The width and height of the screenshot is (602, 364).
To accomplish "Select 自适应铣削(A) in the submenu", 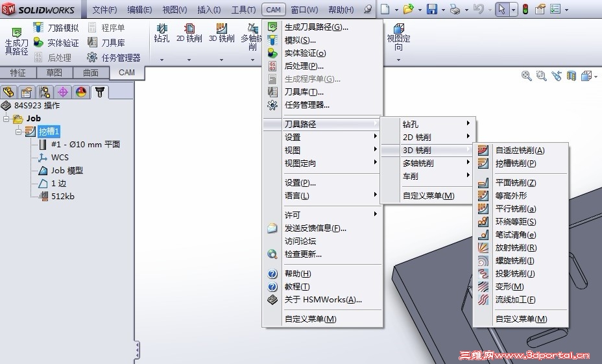I will (x=520, y=150).
